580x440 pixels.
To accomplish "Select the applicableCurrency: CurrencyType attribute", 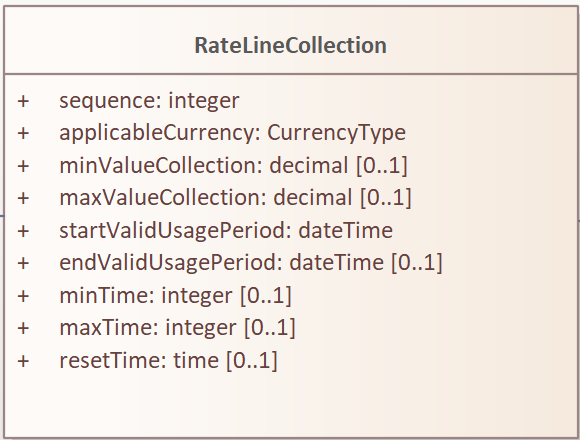I will pyautogui.click(x=232, y=133).
